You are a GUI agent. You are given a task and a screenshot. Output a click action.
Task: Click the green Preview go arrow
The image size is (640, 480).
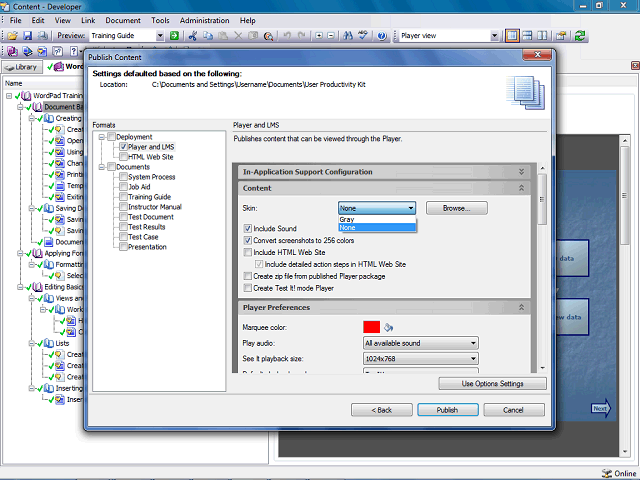(174, 36)
